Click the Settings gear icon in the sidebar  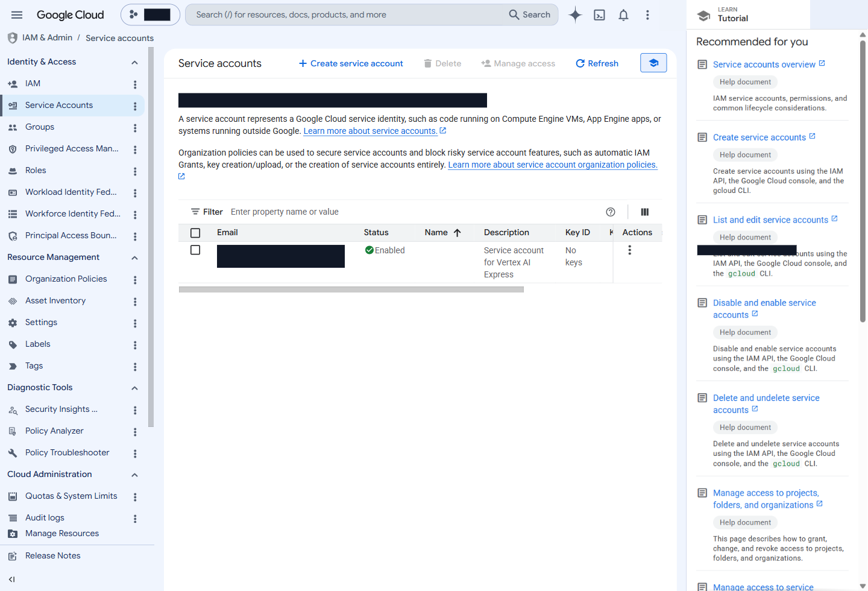coord(13,323)
